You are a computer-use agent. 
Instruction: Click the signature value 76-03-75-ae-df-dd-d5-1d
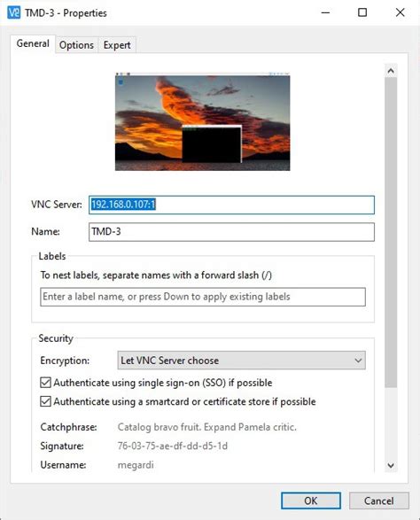point(173,446)
